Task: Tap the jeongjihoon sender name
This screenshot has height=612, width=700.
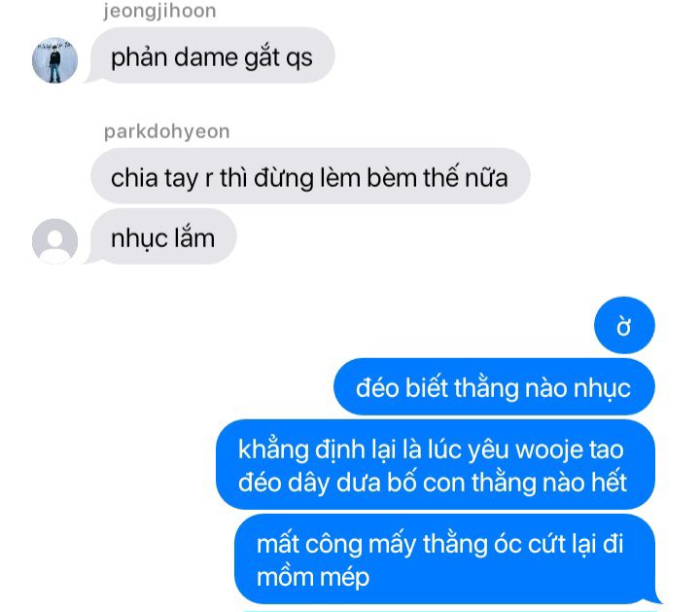Action: tap(159, 12)
